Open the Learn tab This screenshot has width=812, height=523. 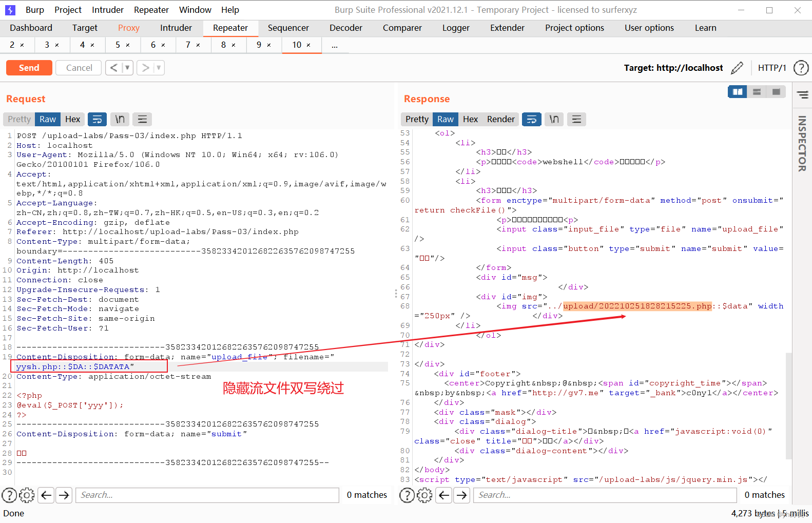point(705,28)
